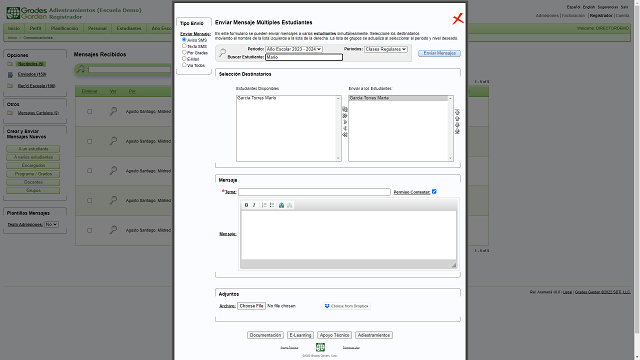Move selected recipient up one position
Screen dimensions: 640x360
click(x=457, y=118)
